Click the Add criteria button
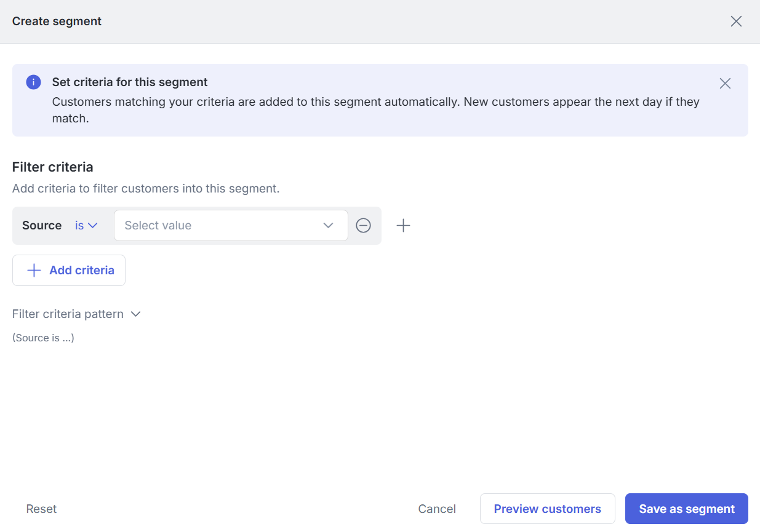Screen dimensions: 760x532 pyautogui.click(x=69, y=271)
